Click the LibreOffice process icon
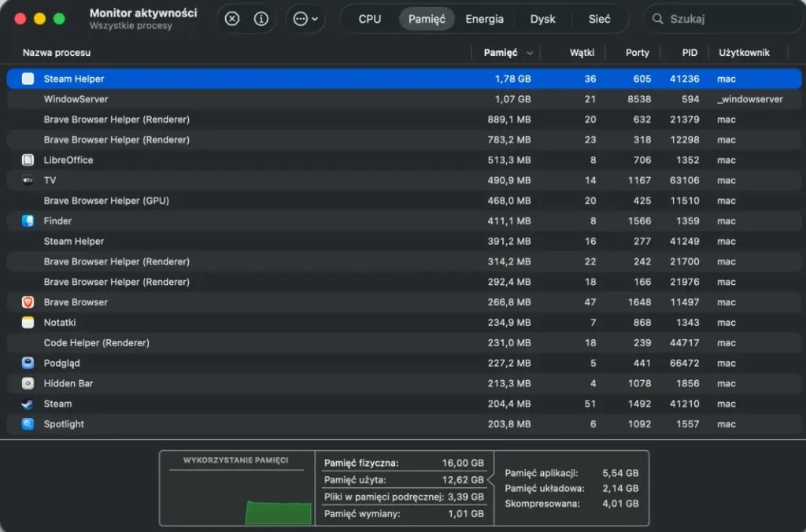This screenshot has height=532, width=806. point(28,160)
